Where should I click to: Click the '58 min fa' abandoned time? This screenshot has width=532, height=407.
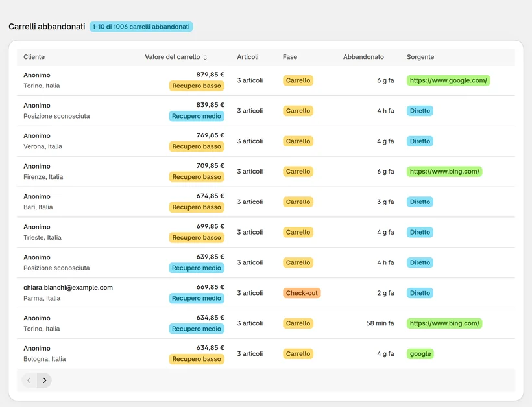click(x=380, y=323)
